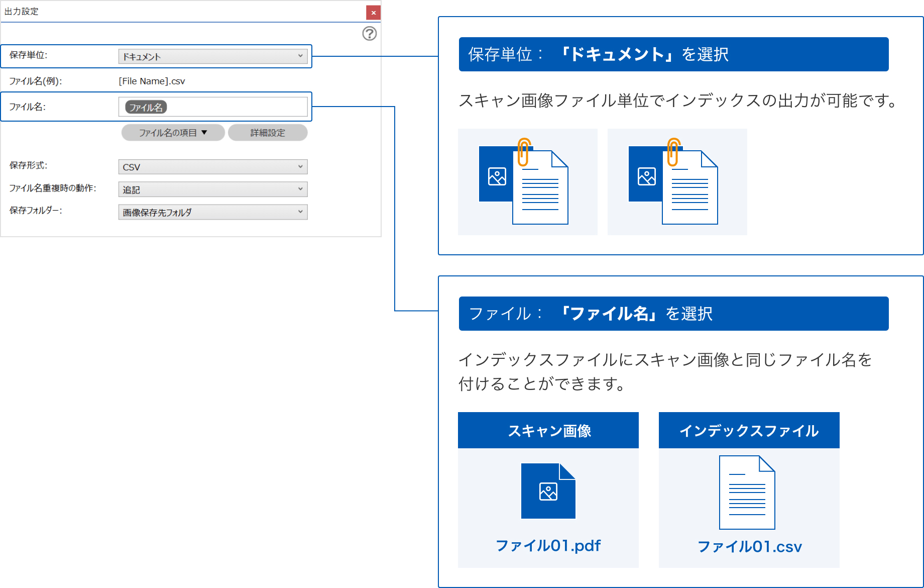Click the 保存単位「ドキュメント」を選択 banner
Image resolution: width=924 pixels, height=588 pixels.
pos(673,54)
